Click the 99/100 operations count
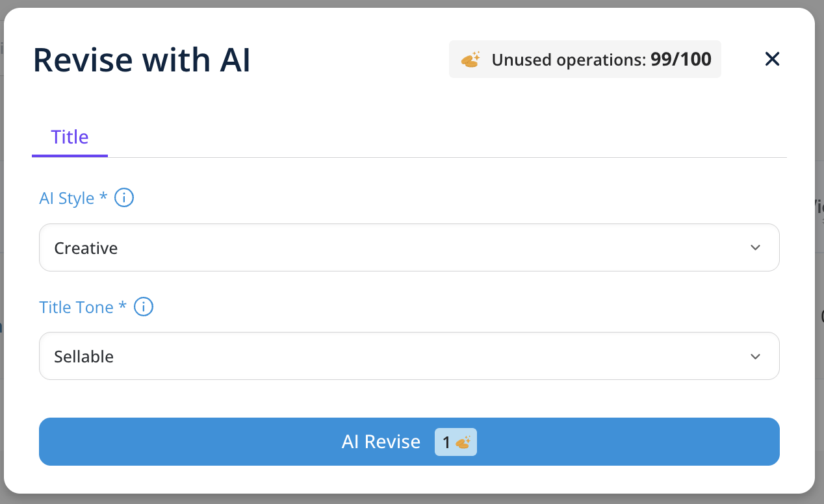Screen dimensions: 824x504 [680, 60]
